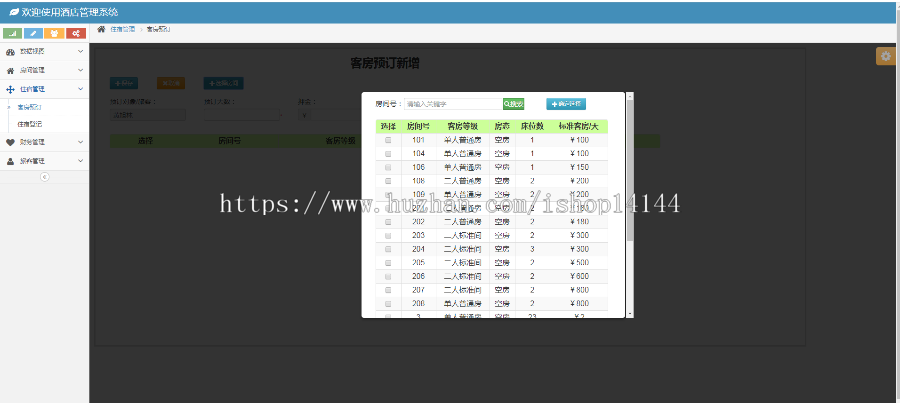
Task: Check the box for room 206
Action: coord(388,276)
